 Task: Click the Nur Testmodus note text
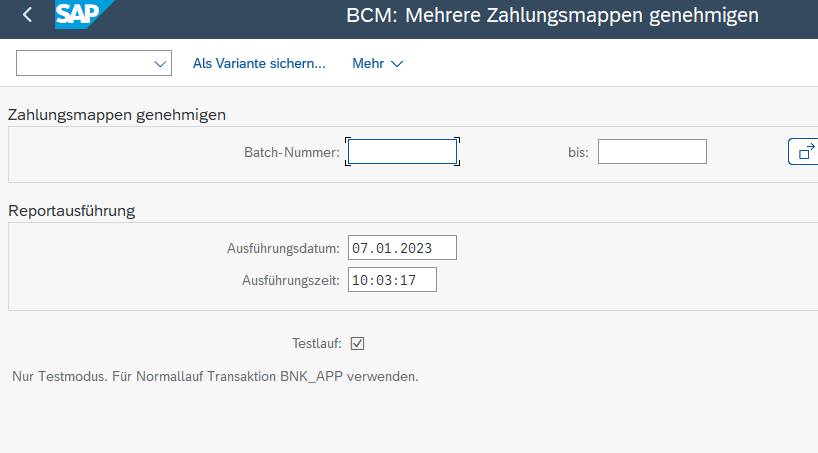214,377
